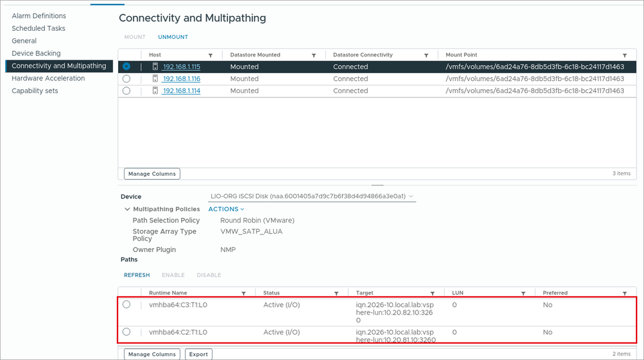Open filter for Host column
Image resolution: width=644 pixels, height=360 pixels.
210,55
